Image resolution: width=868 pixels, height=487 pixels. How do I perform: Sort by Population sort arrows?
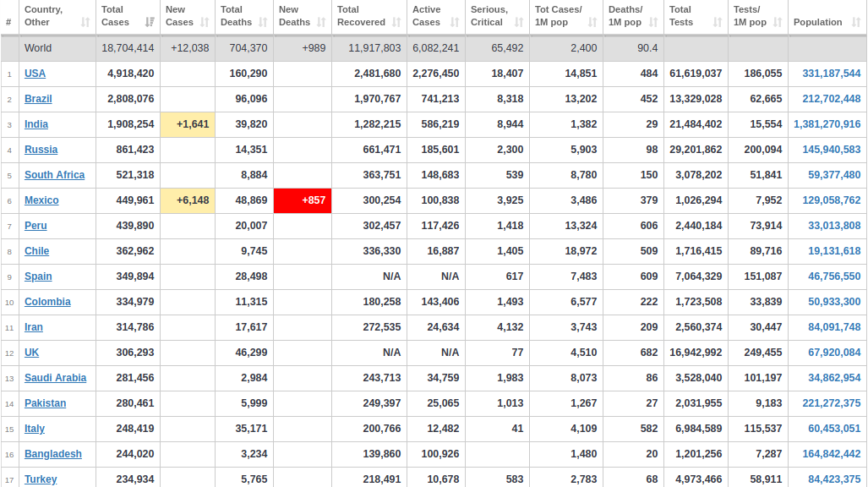click(x=856, y=22)
